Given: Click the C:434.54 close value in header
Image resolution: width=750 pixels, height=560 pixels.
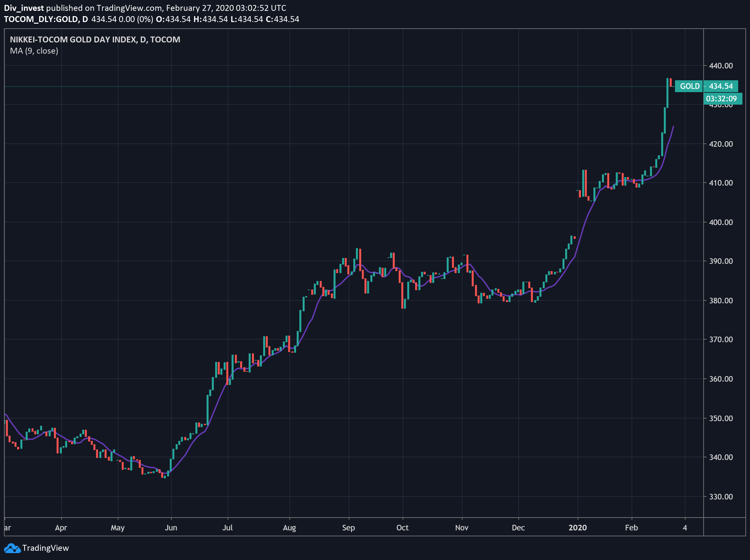Looking at the screenshot, I should pos(282,19).
